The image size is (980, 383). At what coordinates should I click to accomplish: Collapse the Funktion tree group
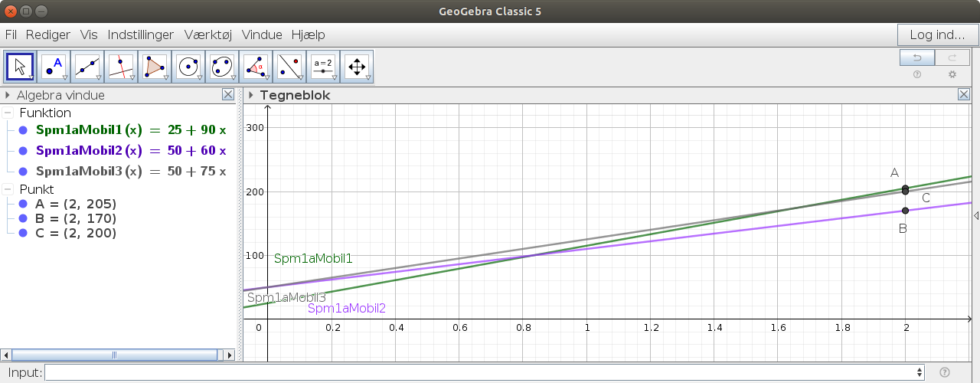click(8, 113)
